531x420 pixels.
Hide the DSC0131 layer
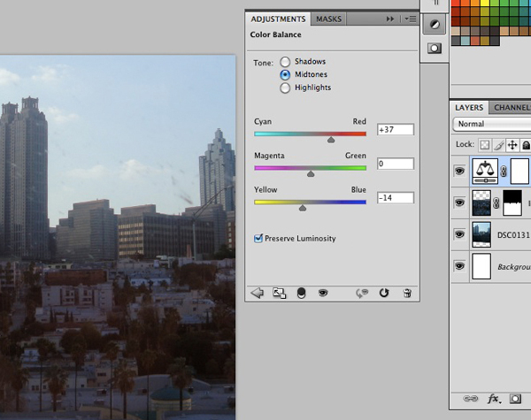pyautogui.click(x=459, y=234)
